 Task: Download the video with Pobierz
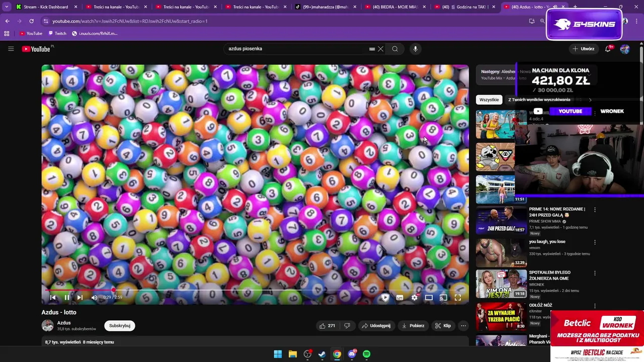pos(413,326)
